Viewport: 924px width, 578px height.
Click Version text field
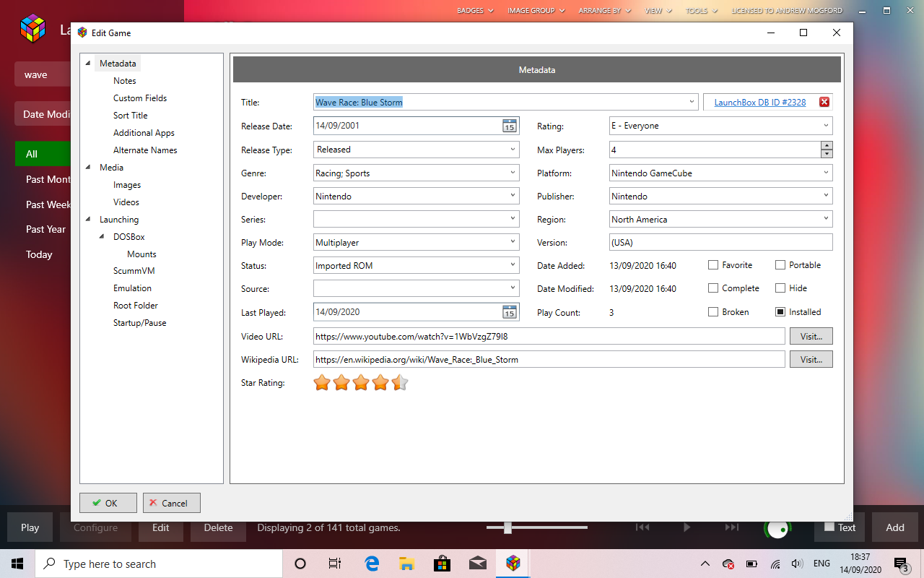click(x=721, y=242)
